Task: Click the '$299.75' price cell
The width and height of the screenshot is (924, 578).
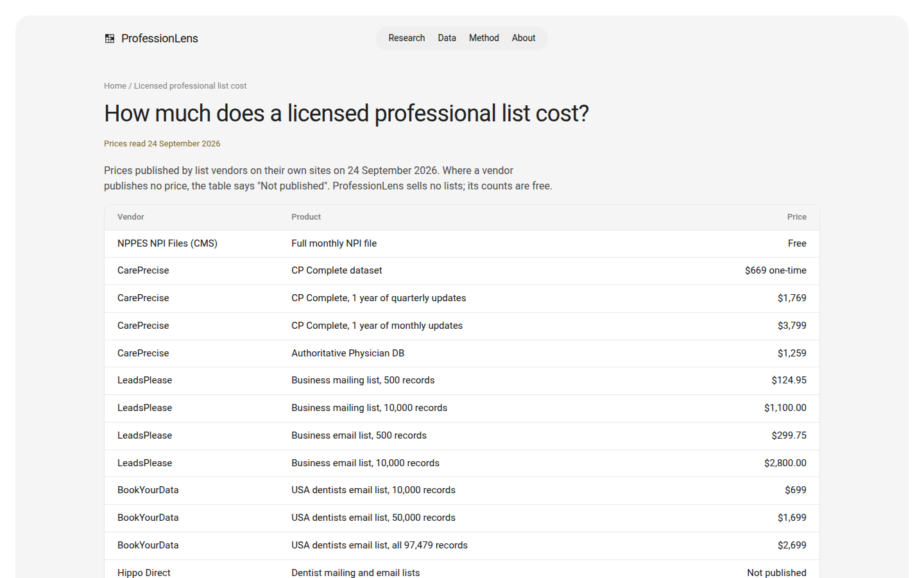Action: point(789,435)
